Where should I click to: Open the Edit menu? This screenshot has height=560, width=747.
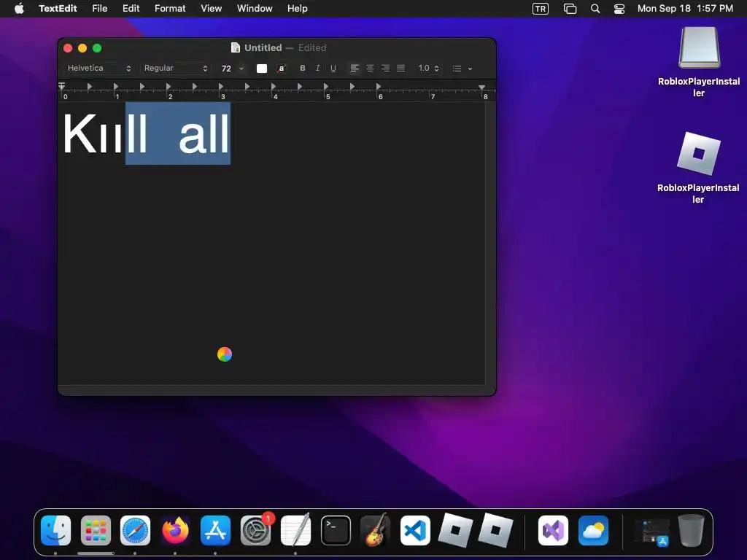pos(131,9)
